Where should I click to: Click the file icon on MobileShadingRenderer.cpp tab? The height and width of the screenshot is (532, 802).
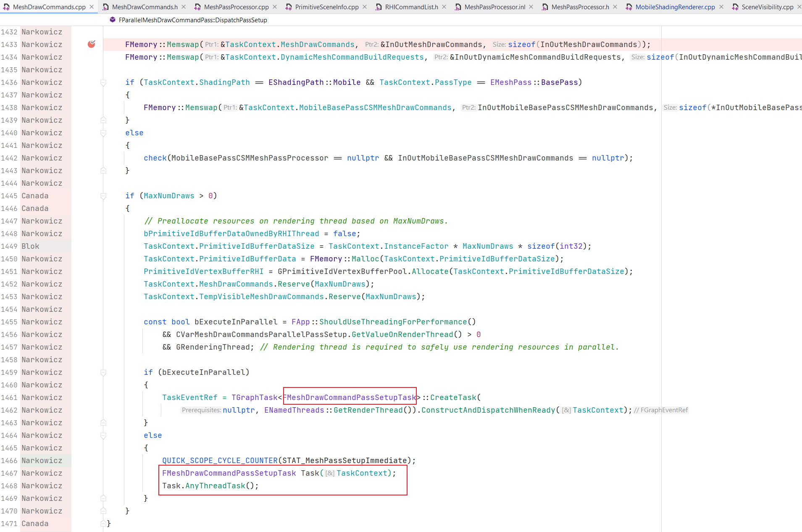(629, 7)
